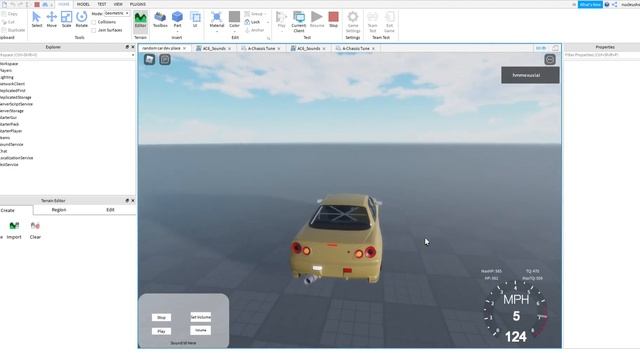Switch to the VIEW ribbon tab
This screenshot has width=640, height=360.
click(118, 4)
